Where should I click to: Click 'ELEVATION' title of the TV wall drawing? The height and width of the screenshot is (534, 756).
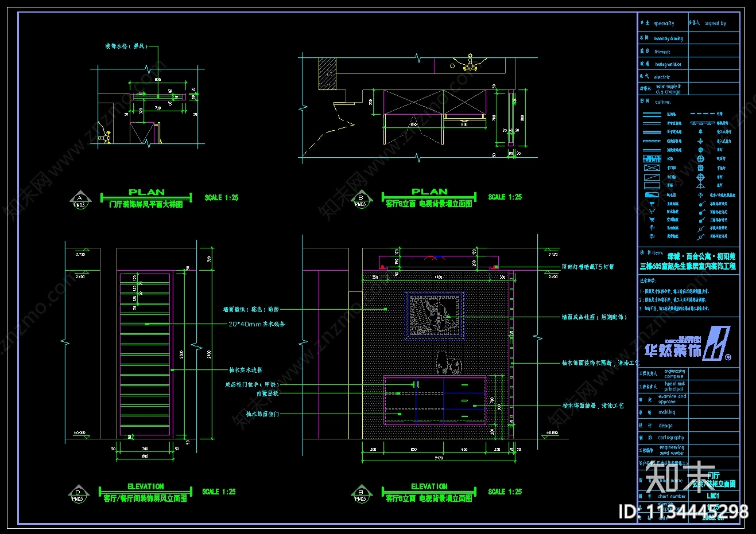pos(429,486)
